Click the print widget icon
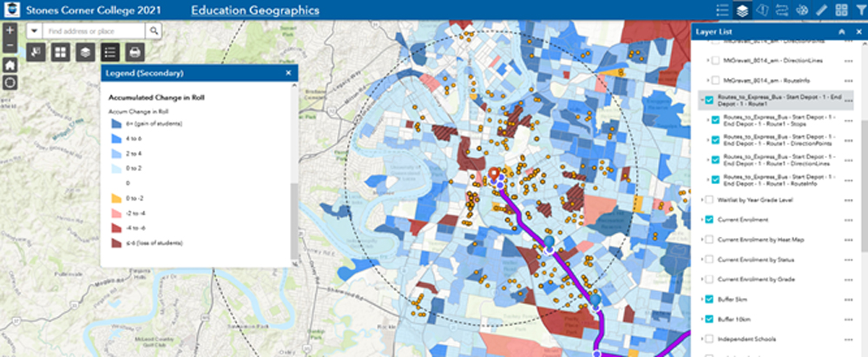The height and width of the screenshot is (357, 868). click(135, 52)
